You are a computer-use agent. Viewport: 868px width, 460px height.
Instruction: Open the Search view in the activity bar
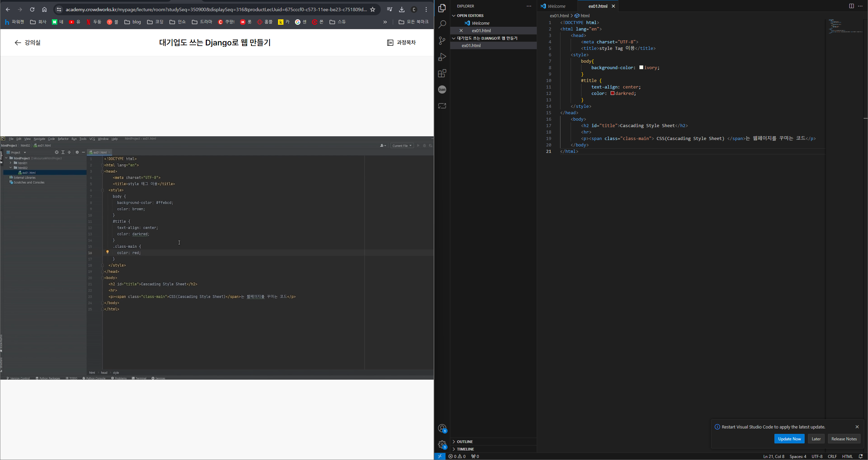click(x=442, y=24)
